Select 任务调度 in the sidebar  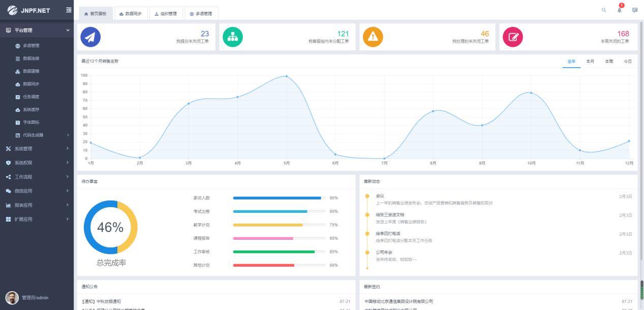[30, 96]
